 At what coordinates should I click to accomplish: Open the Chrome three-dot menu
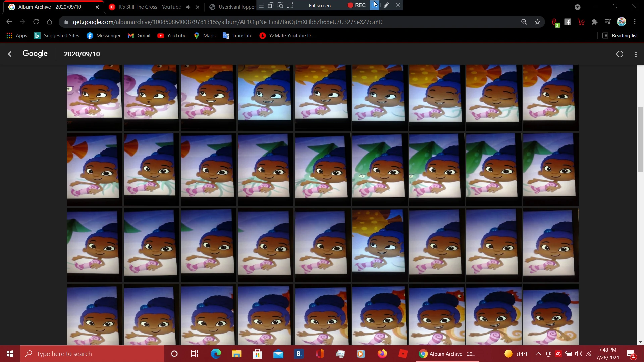635,22
